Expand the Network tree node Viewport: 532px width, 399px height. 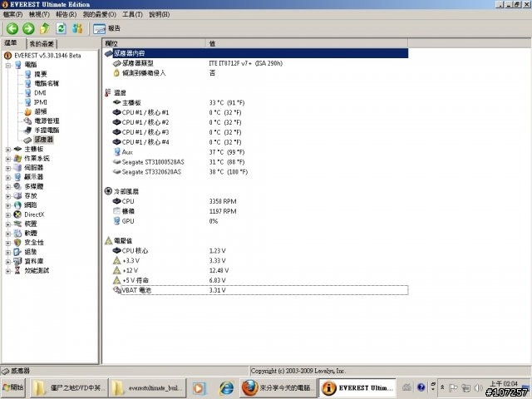click(x=8, y=205)
